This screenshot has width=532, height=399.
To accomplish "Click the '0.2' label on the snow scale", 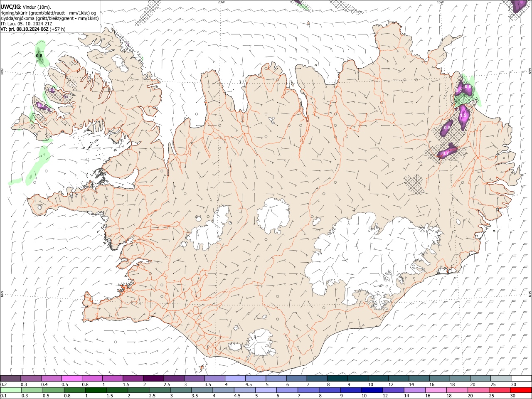I will (3, 384).
